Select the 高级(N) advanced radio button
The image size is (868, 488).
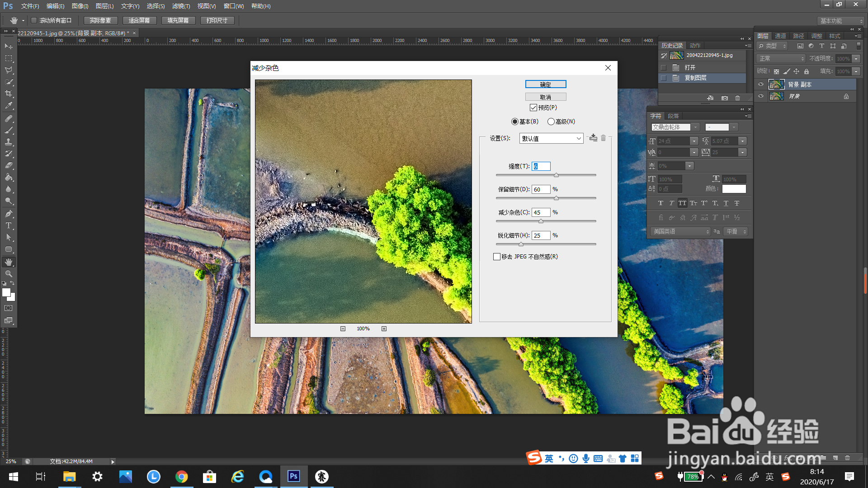551,122
